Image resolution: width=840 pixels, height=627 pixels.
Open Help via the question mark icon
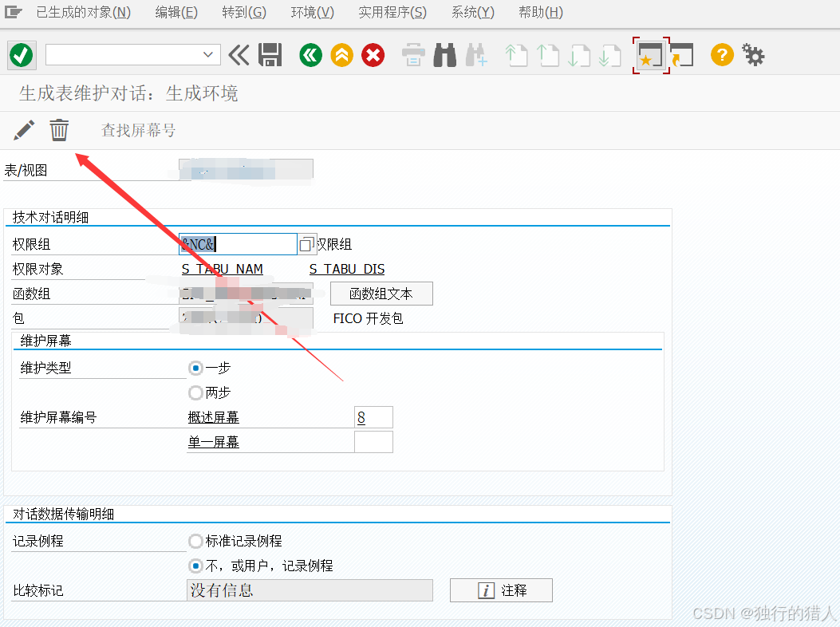point(722,55)
